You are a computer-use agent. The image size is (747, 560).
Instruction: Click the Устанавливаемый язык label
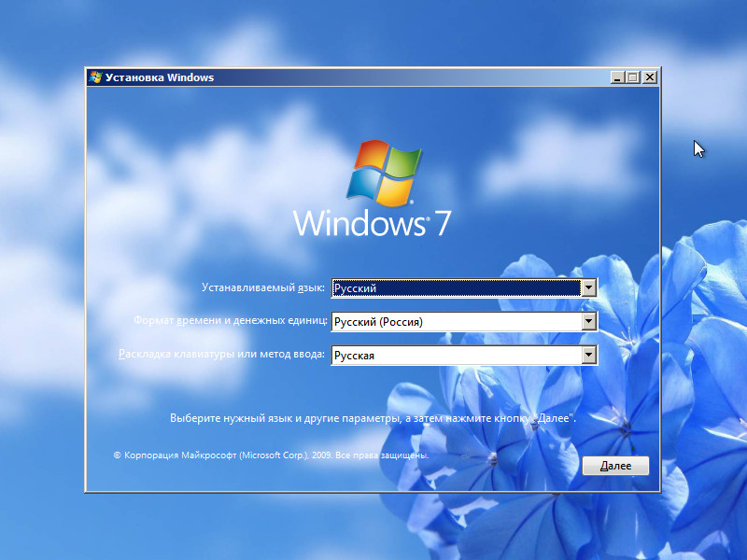coord(265,288)
